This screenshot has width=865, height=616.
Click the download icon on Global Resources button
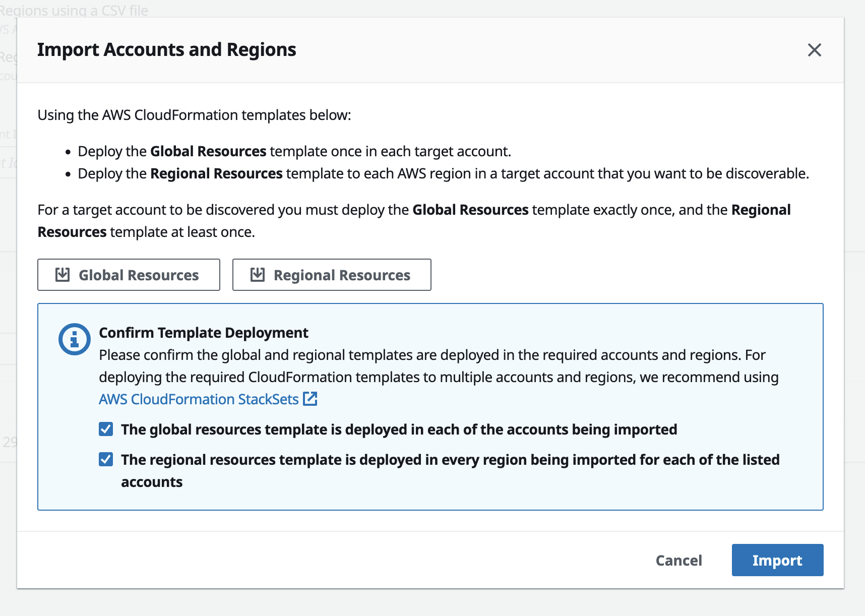click(62, 274)
